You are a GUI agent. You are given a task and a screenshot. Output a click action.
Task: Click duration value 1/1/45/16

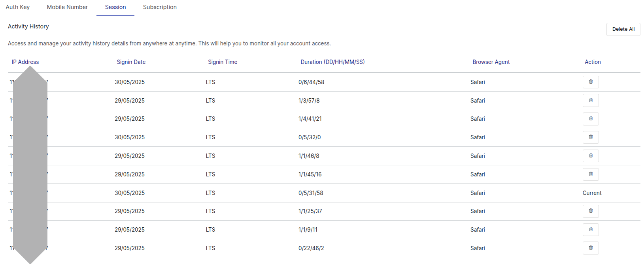click(310, 174)
